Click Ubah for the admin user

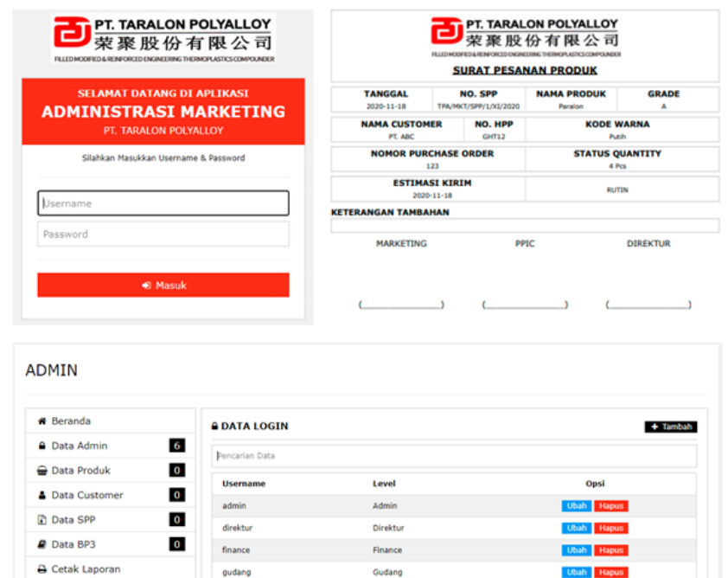pyautogui.click(x=577, y=505)
